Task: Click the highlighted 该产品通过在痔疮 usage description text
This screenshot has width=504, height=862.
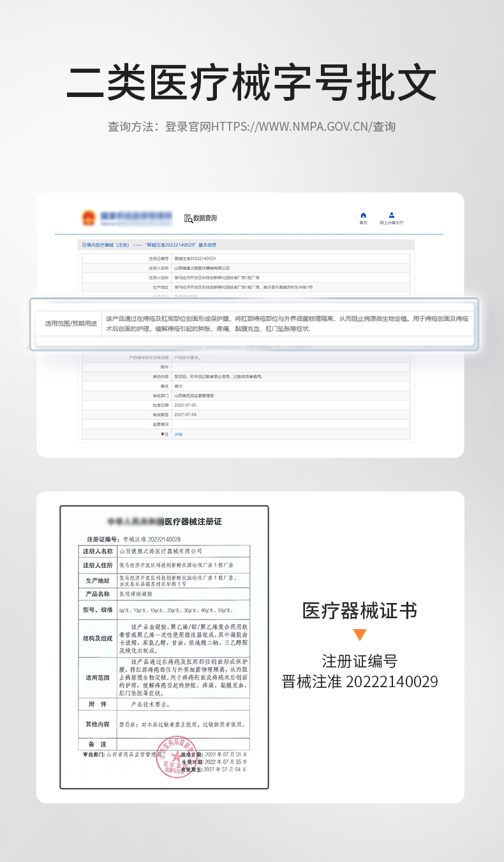Action: pos(287,323)
